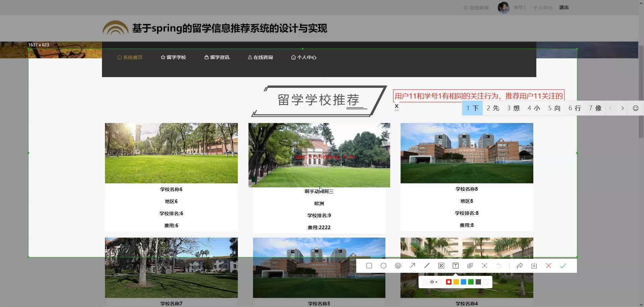Select the arrow annotation tool
This screenshot has width=644, height=307.
click(412, 266)
